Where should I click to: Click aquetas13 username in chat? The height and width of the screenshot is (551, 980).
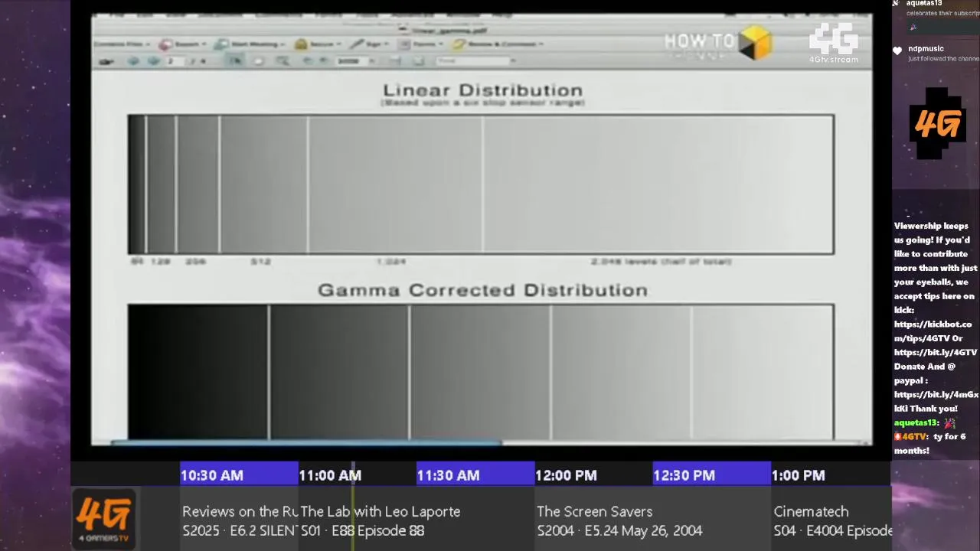(x=916, y=422)
